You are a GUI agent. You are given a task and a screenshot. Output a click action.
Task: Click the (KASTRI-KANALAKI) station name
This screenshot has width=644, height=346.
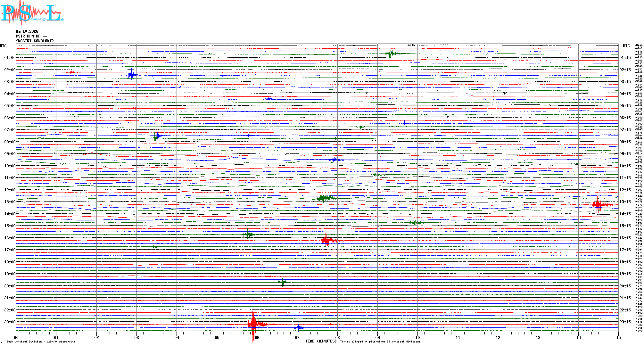click(x=35, y=41)
